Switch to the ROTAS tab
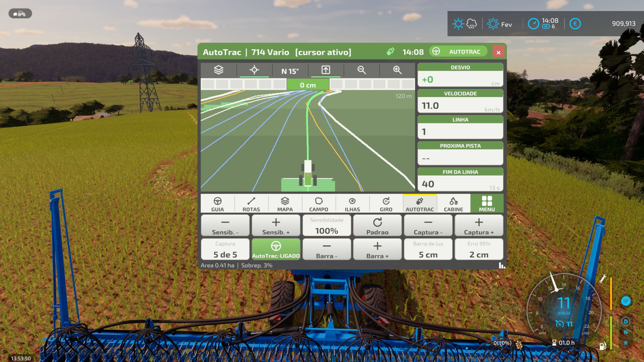The image size is (644, 362). (x=251, y=204)
